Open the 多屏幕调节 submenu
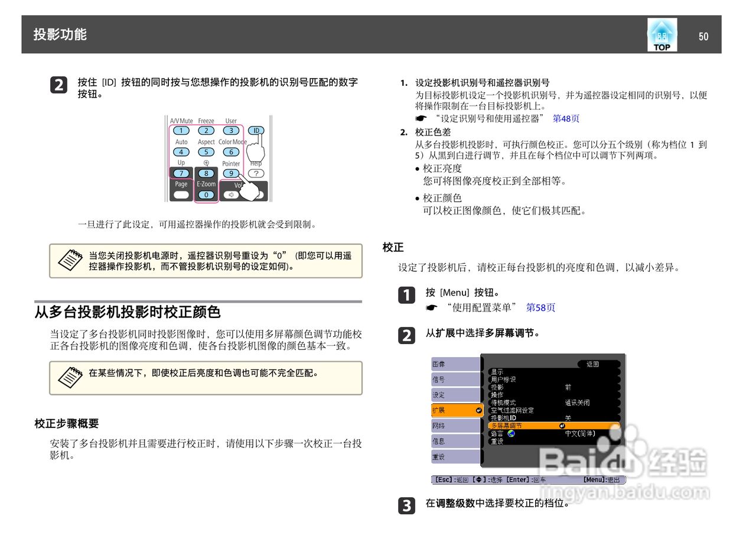The height and width of the screenshot is (535, 756). pyautogui.click(x=507, y=426)
